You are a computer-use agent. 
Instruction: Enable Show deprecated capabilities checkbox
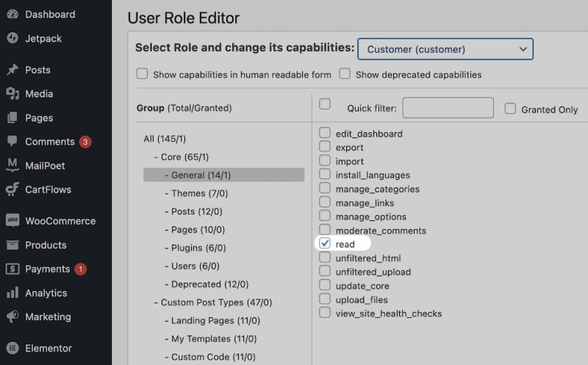coord(345,73)
